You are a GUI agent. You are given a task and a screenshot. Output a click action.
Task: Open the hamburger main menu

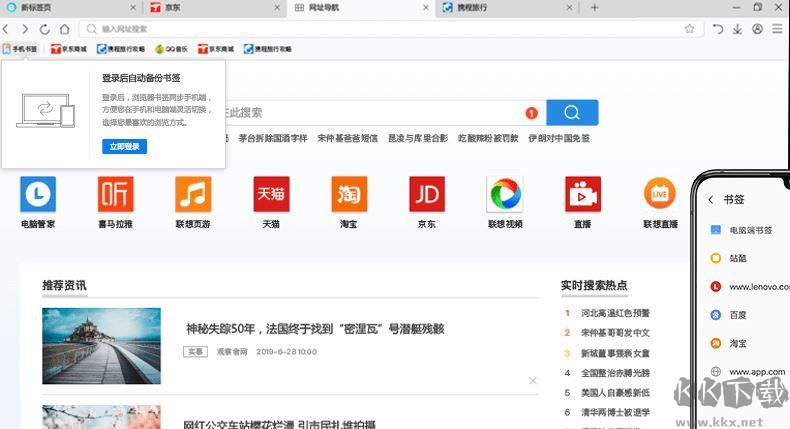point(777,29)
